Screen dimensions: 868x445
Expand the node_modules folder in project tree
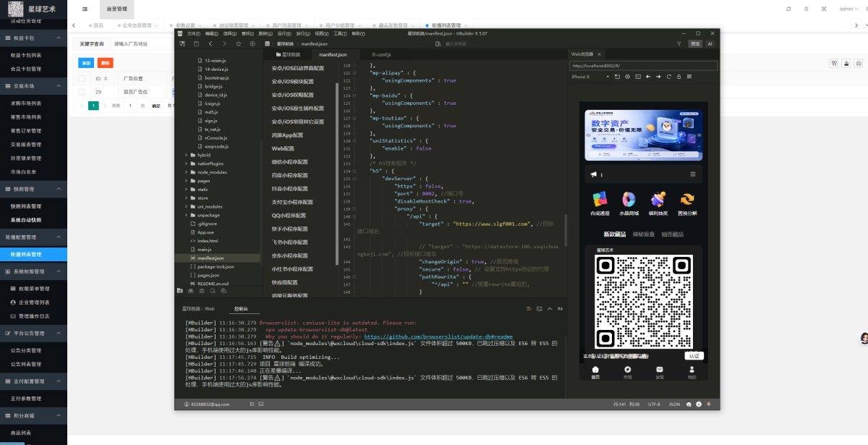(x=186, y=172)
